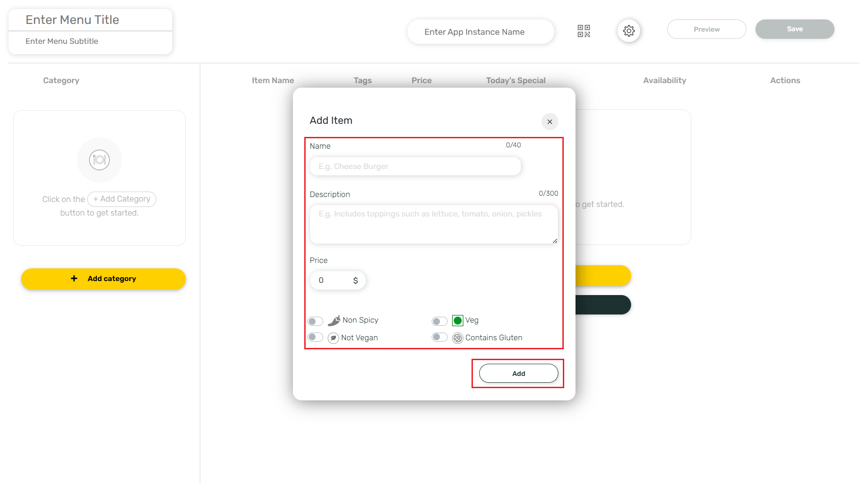This screenshot has height=488, width=868.
Task: Click the green Veg indicator icon
Action: (x=458, y=321)
